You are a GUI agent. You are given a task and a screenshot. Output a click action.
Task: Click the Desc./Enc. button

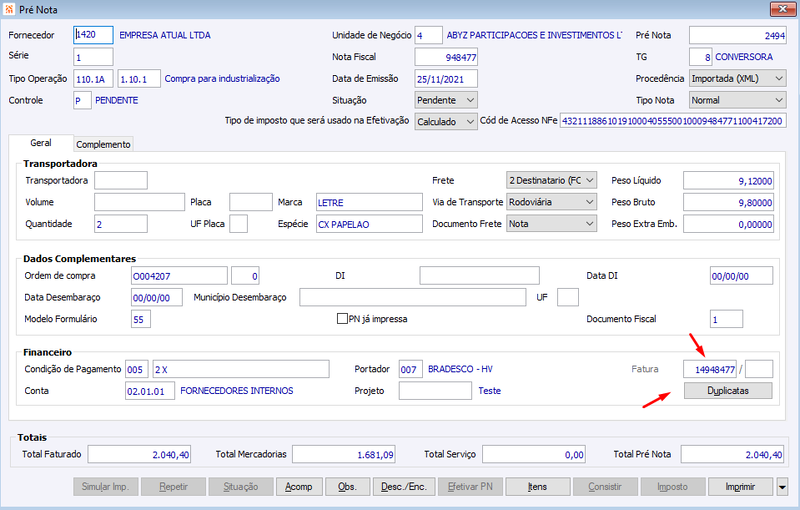(x=404, y=487)
